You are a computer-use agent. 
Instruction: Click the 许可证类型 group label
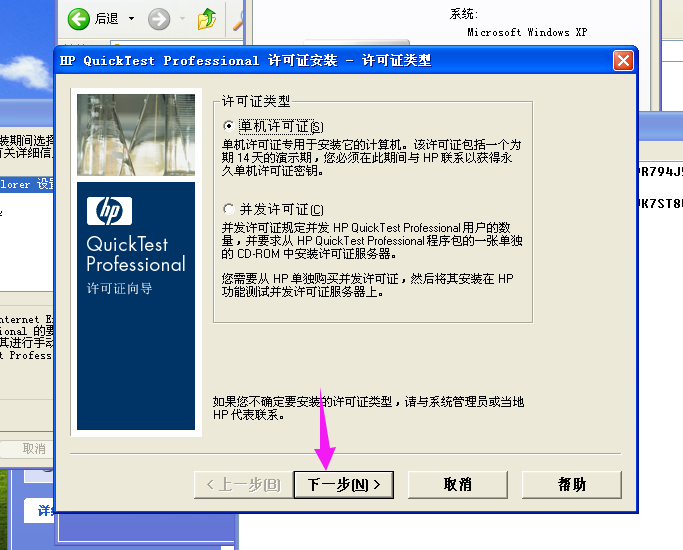[256, 101]
